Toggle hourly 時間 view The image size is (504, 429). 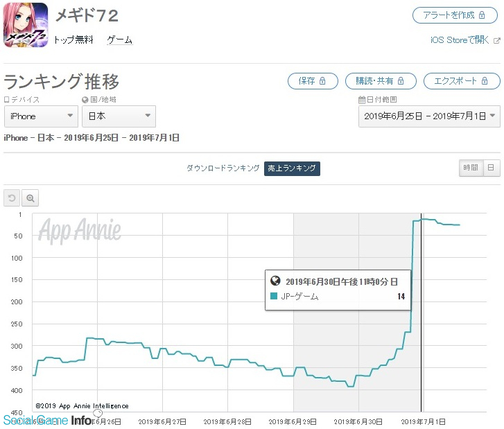point(471,168)
